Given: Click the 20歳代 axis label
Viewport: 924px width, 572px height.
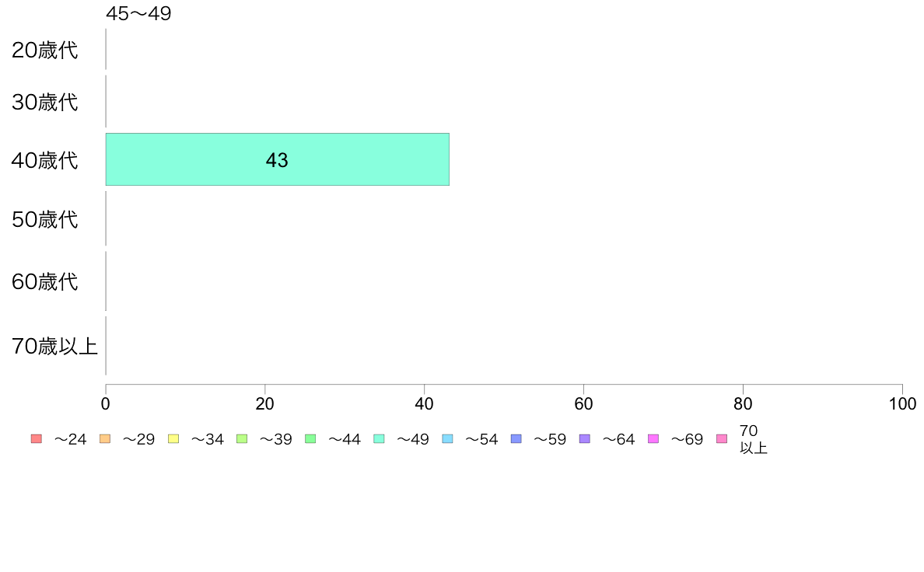Looking at the screenshot, I should click(45, 50).
